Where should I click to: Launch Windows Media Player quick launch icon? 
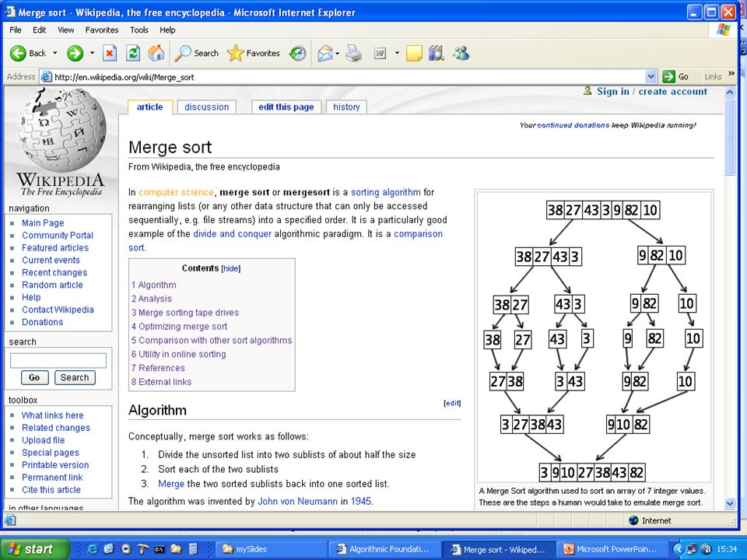point(126,549)
